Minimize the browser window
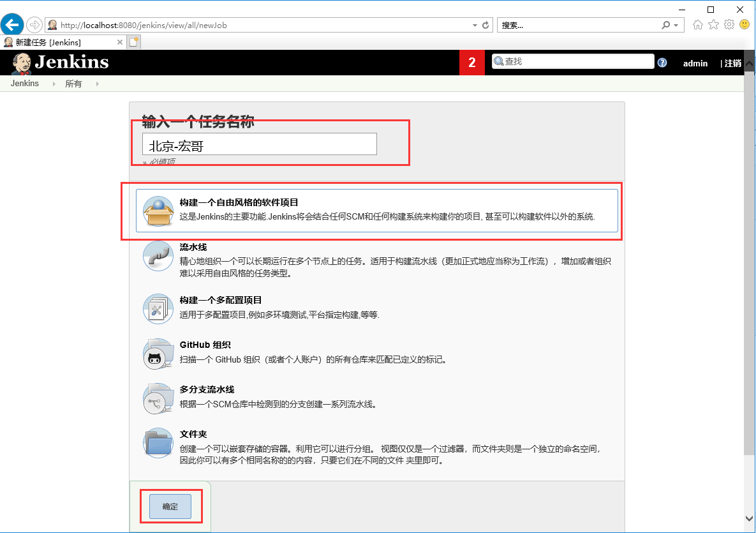The image size is (756, 533). click(682, 10)
